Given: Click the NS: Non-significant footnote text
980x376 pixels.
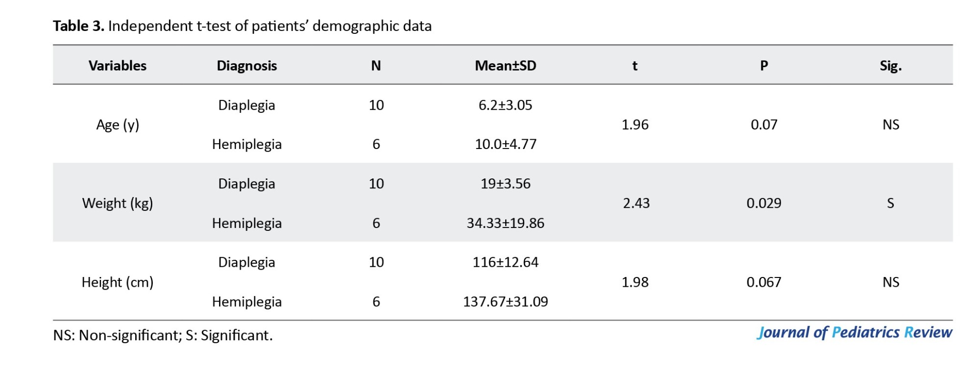Looking at the screenshot, I should click(x=163, y=335).
